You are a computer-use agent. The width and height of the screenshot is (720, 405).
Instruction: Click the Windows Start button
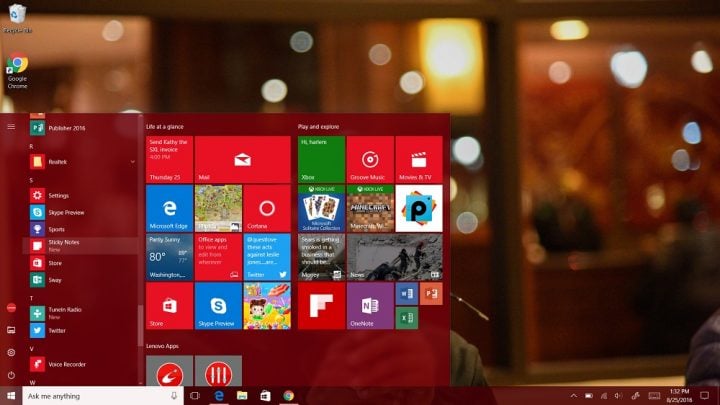11,396
